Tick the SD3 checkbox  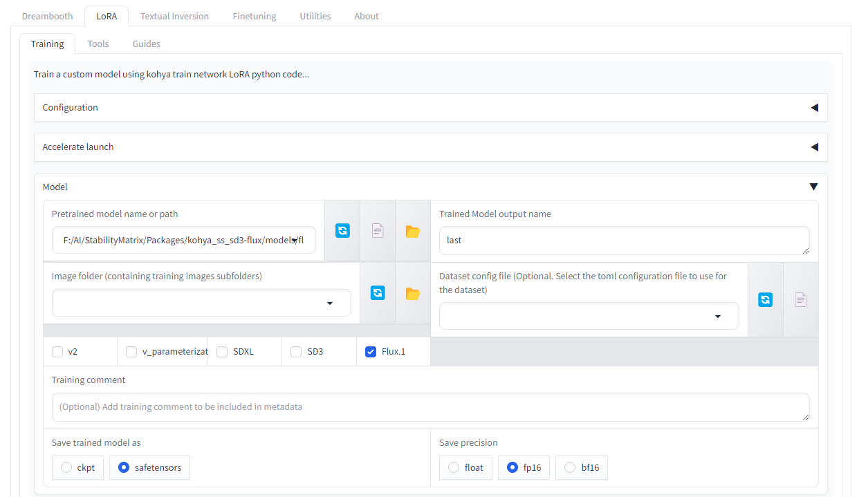[296, 352]
